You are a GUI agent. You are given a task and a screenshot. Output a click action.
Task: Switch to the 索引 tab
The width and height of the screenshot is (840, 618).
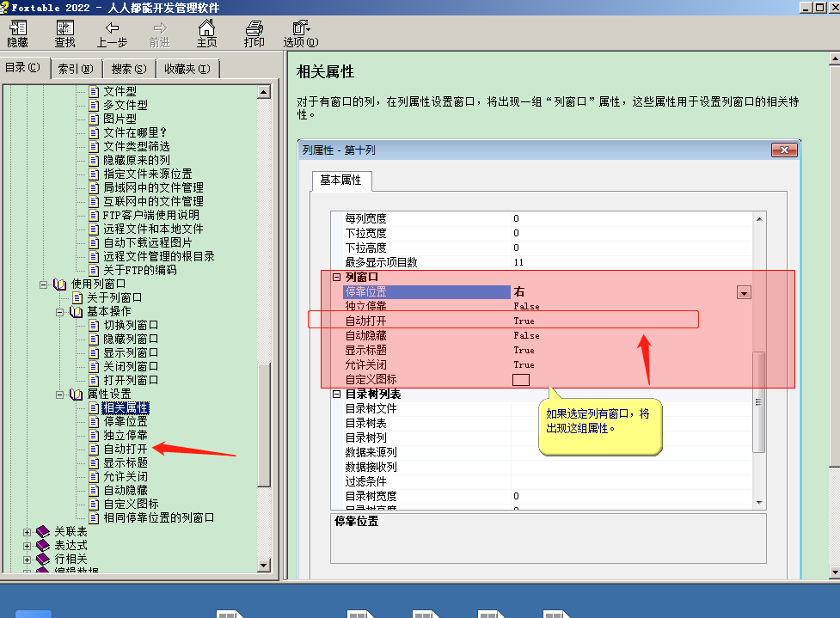tap(76, 69)
